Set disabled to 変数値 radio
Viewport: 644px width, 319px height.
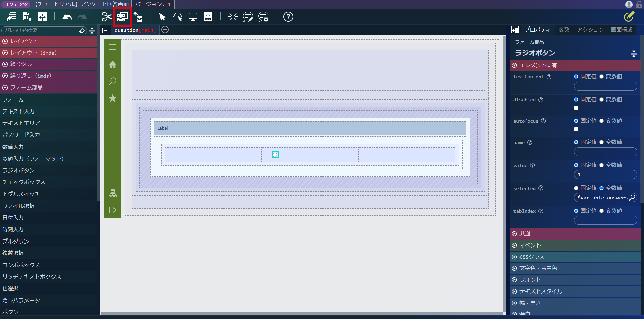tap(601, 99)
